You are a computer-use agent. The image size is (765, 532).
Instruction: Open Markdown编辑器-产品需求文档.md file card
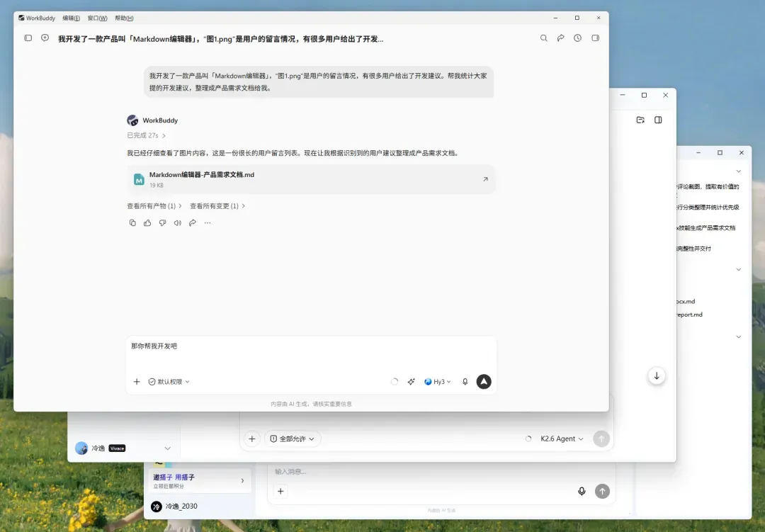[311, 179]
